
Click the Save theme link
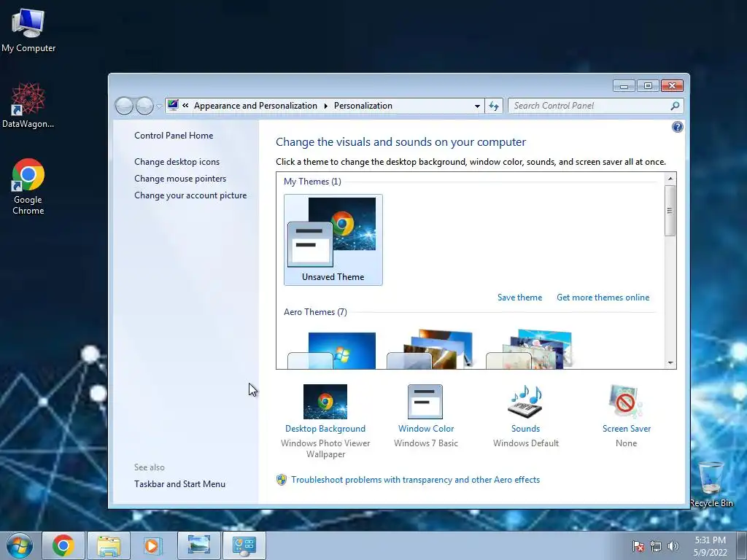pos(519,297)
